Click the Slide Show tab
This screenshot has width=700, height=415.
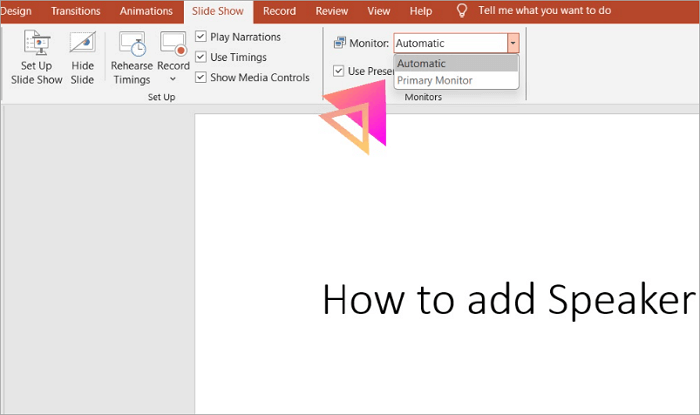point(218,11)
